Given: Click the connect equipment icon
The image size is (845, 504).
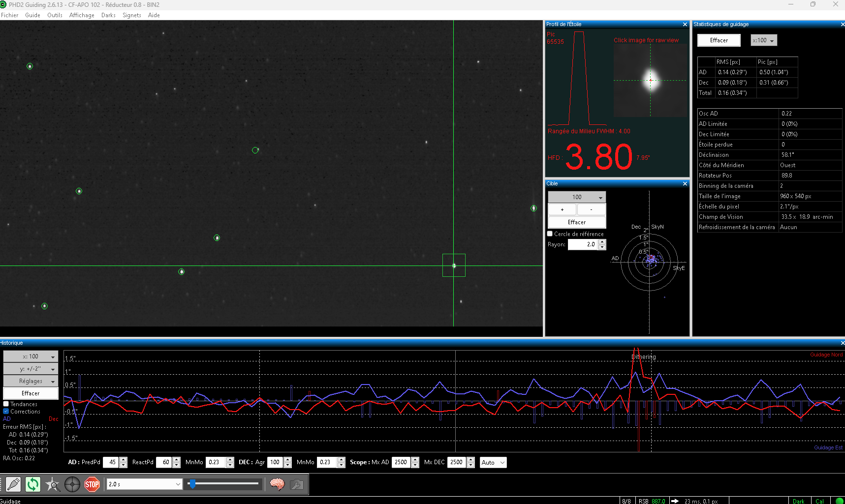Looking at the screenshot, I should tap(13, 484).
